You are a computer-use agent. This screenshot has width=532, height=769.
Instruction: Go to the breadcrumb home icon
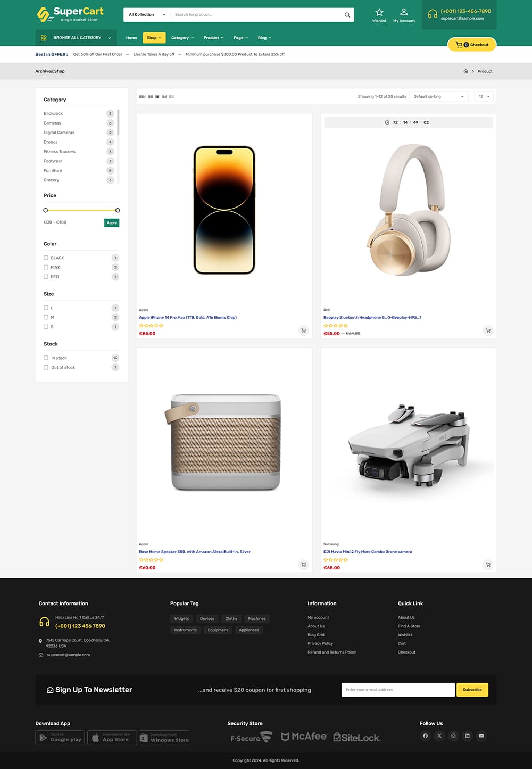[465, 71]
